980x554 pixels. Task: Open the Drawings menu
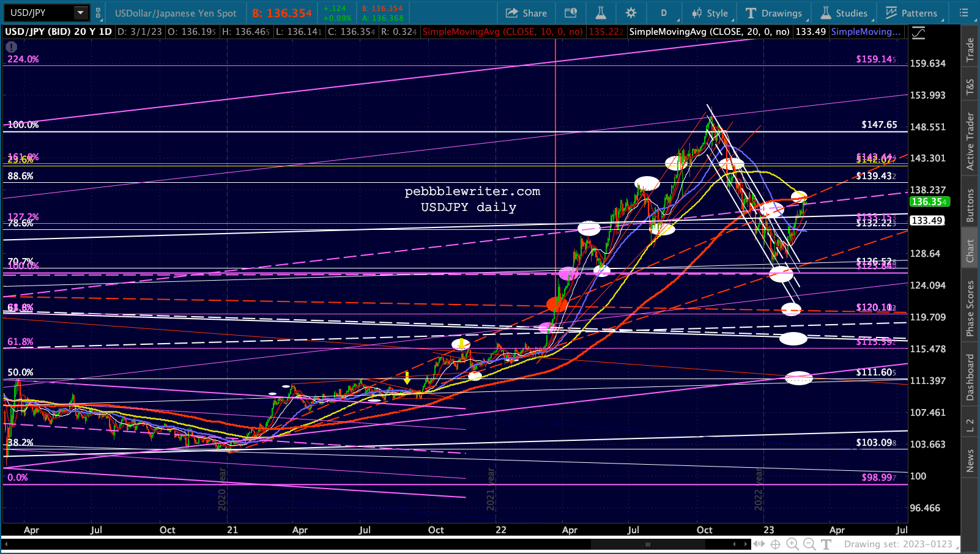coord(774,13)
